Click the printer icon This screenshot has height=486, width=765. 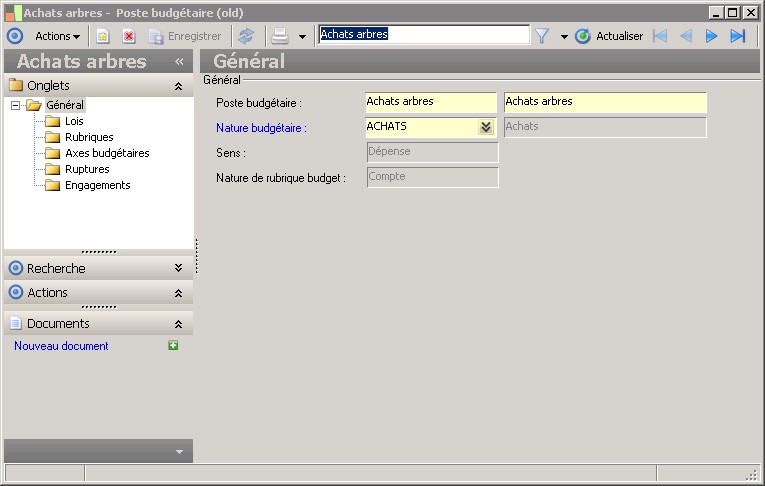(x=280, y=36)
